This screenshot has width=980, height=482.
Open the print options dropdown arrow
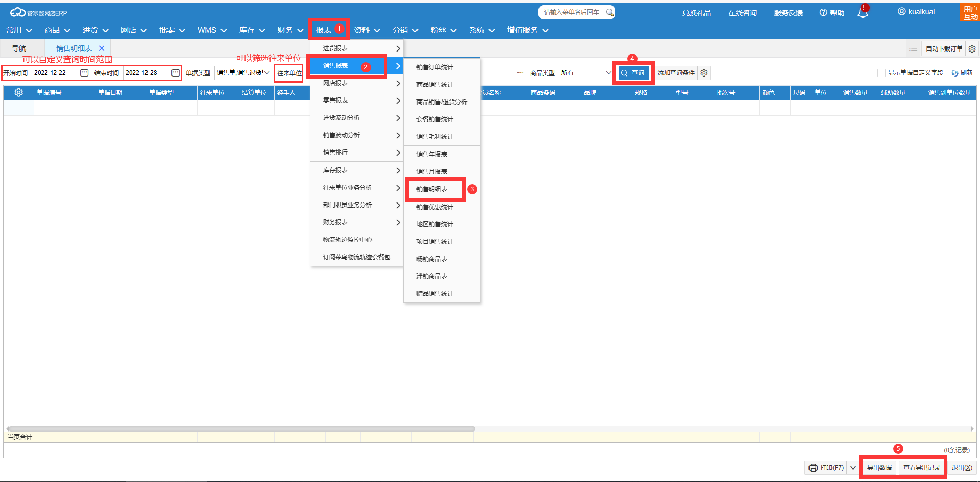point(853,468)
